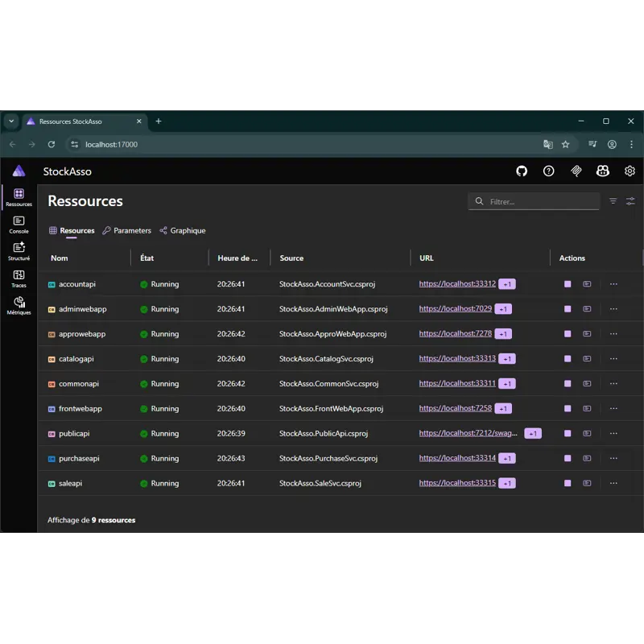Open adminwebapp link localhost:7029
This screenshot has height=644, width=644.
click(455, 308)
